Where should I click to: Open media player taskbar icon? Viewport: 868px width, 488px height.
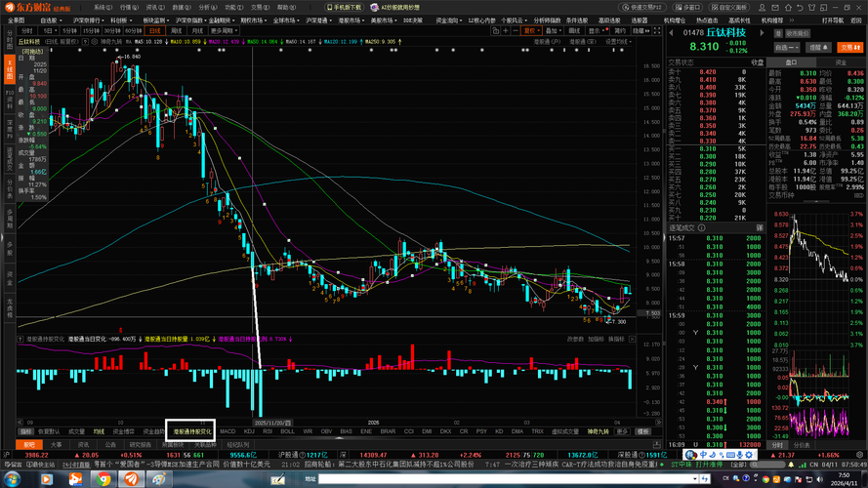tap(47, 478)
